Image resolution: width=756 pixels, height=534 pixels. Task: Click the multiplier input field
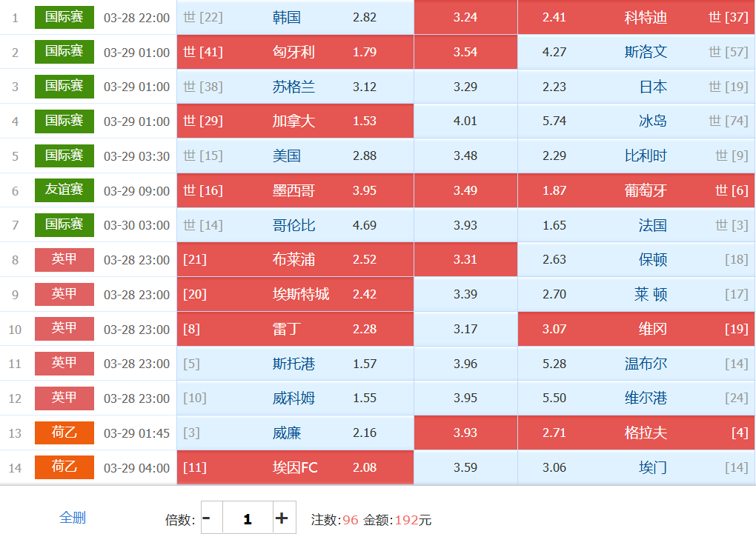248,518
